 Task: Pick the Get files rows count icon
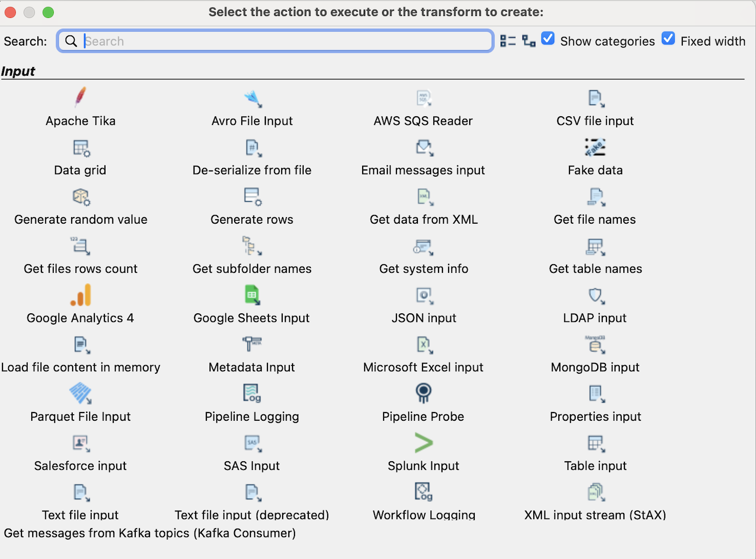point(80,246)
